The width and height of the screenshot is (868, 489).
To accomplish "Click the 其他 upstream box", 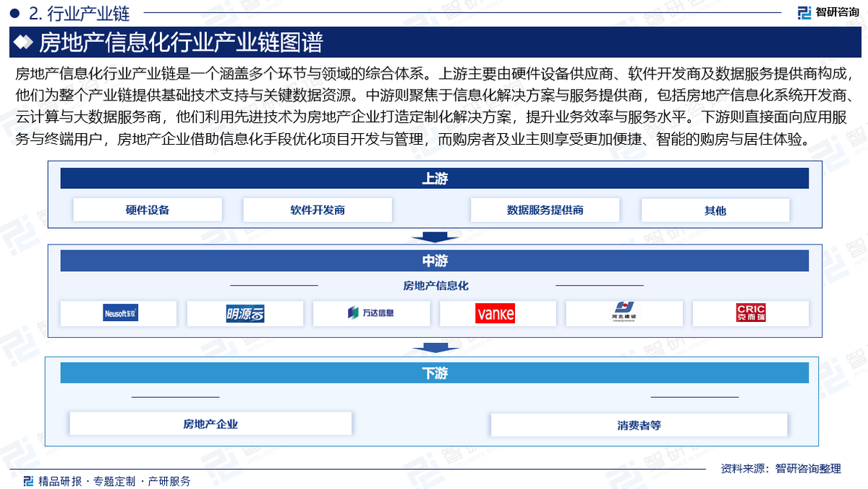I will click(715, 210).
